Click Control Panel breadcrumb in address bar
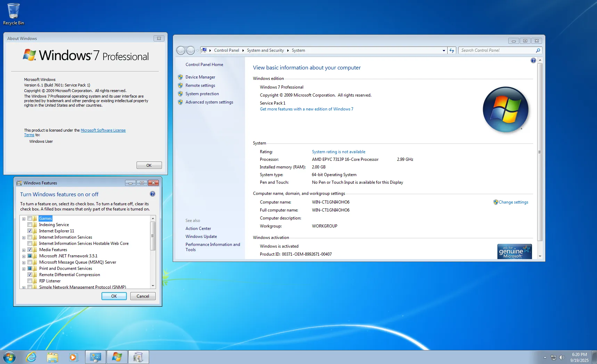 pos(226,50)
